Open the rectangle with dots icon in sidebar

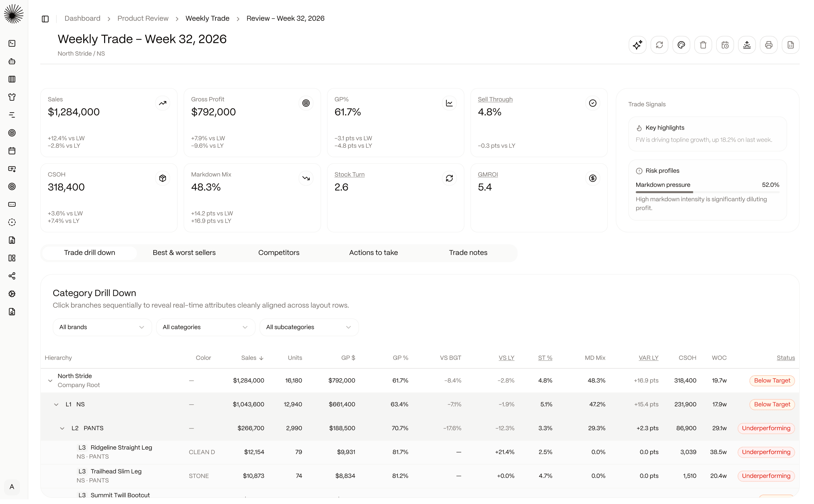(x=12, y=204)
